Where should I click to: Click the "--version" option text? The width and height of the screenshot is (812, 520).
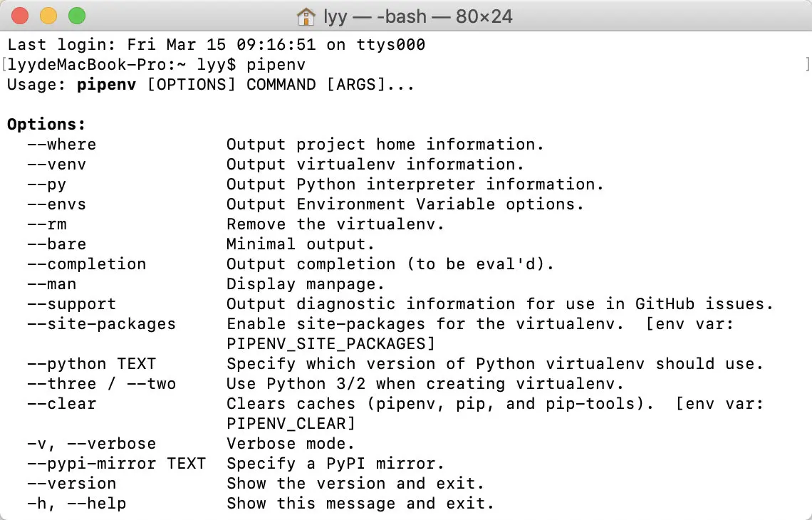click(71, 484)
